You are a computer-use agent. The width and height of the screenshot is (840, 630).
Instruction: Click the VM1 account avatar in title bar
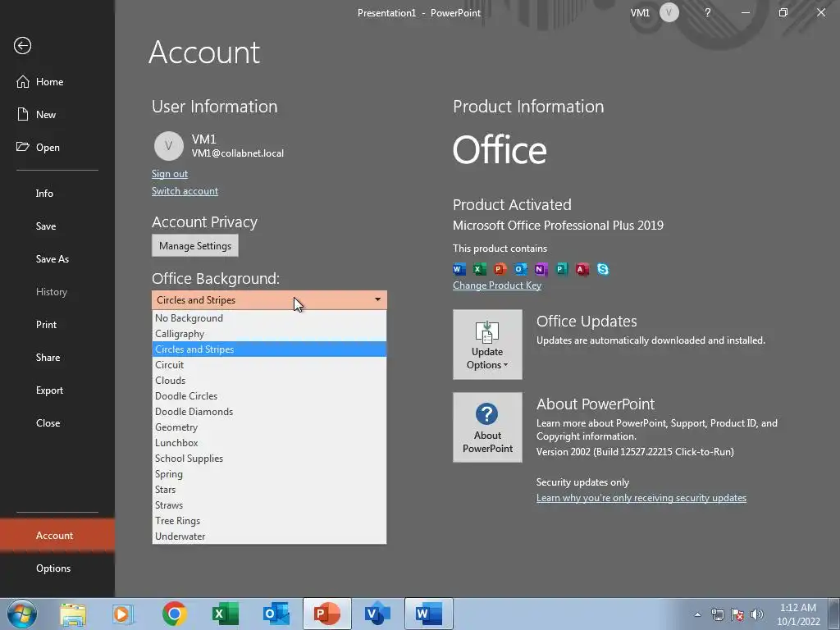(x=669, y=12)
